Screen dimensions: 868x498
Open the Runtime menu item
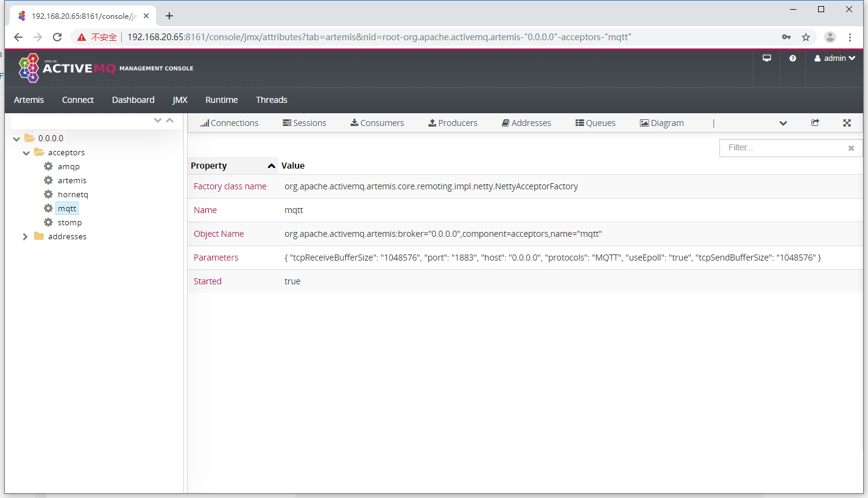(x=222, y=99)
